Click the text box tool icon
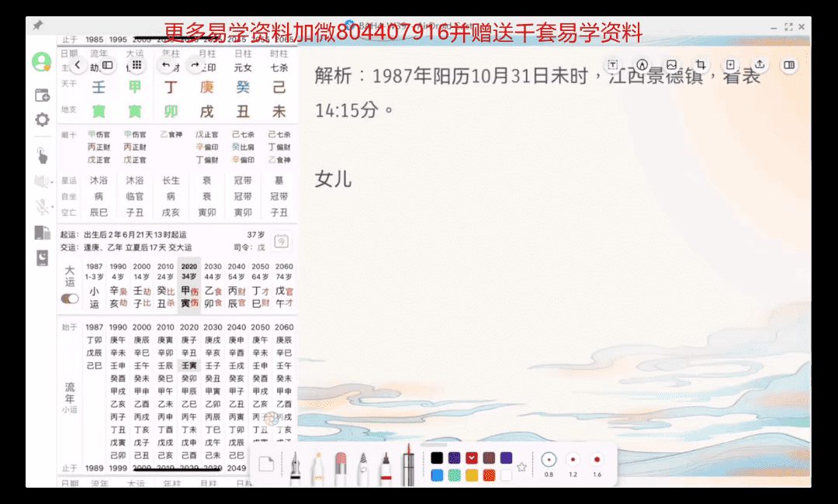Viewport: 838px width, 504px height. 613,65
